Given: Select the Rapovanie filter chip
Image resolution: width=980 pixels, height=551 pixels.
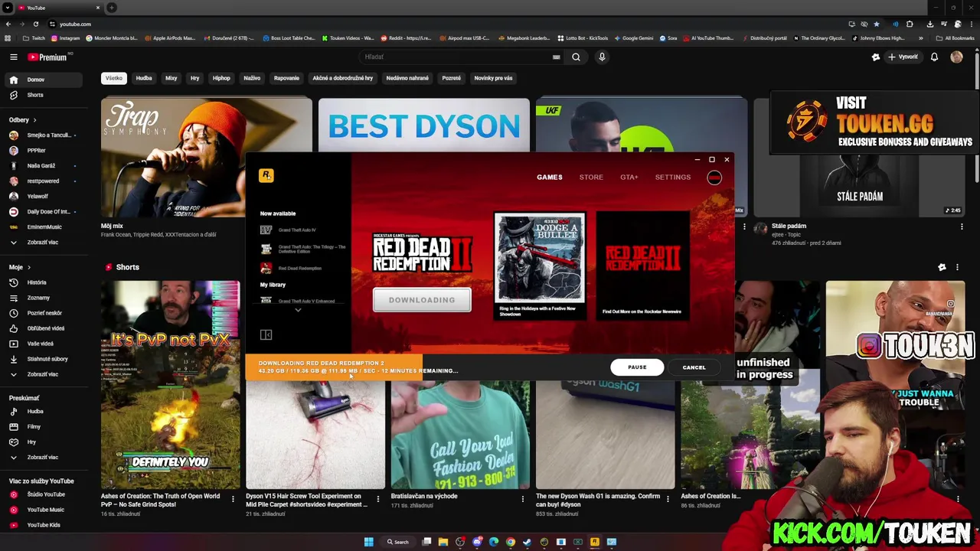Looking at the screenshot, I should tap(287, 78).
